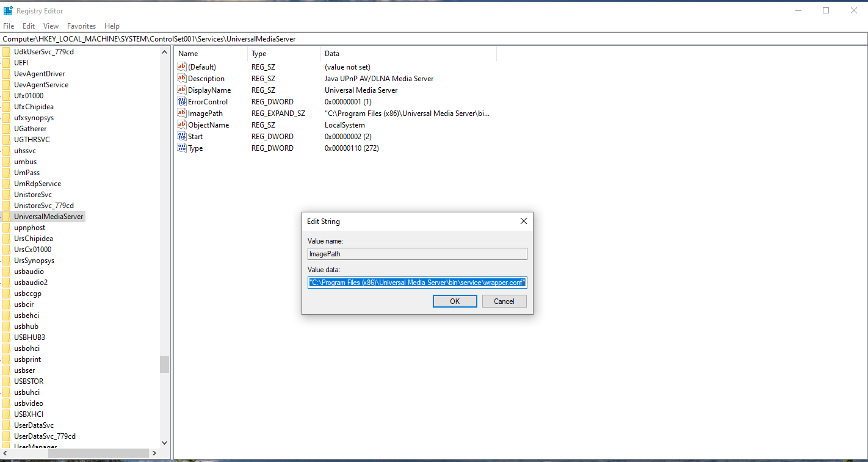Cancel the Edit String dialog
Viewport: 868px width, 462px height.
(x=504, y=301)
